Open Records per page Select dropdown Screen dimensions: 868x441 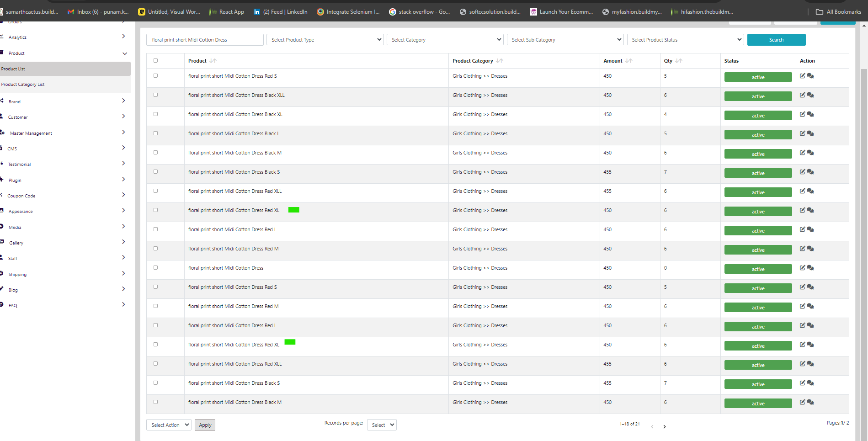tap(382, 425)
